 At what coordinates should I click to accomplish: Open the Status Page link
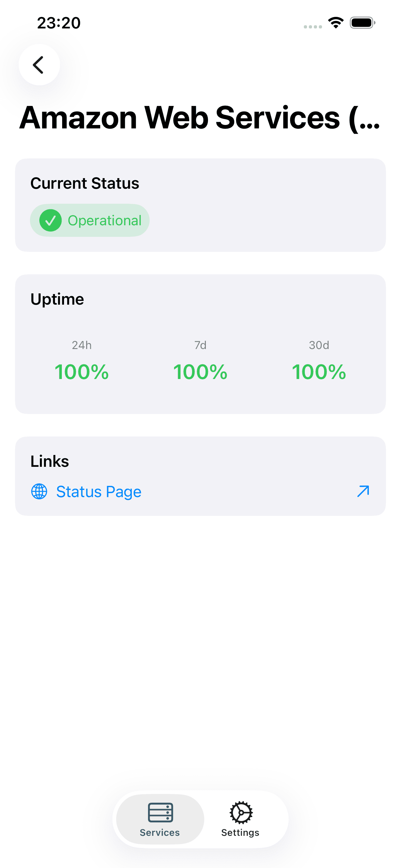(x=99, y=491)
